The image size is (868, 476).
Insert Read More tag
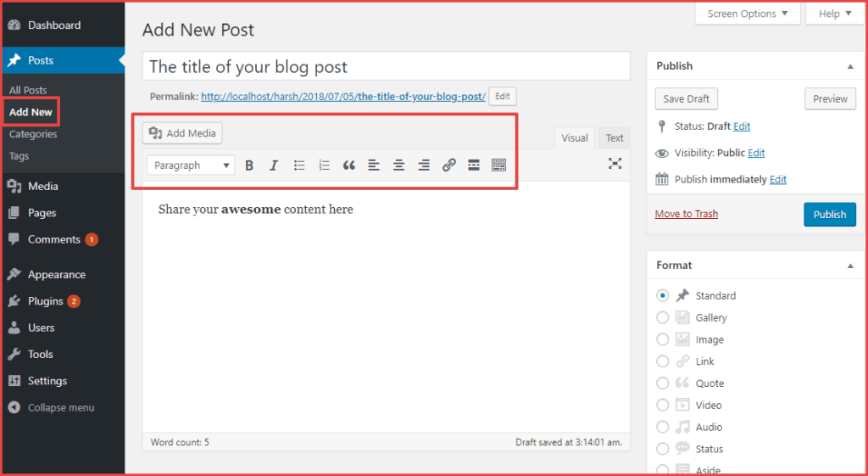(x=473, y=165)
